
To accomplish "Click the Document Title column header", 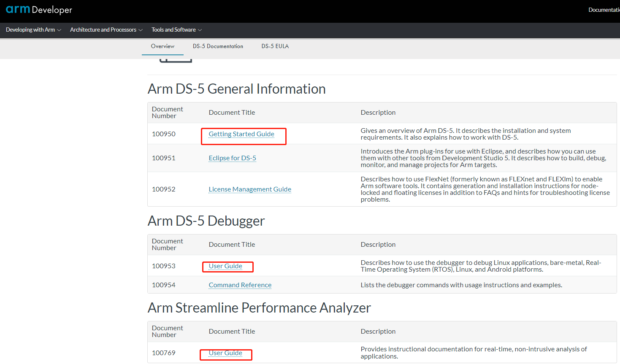I will point(232,112).
